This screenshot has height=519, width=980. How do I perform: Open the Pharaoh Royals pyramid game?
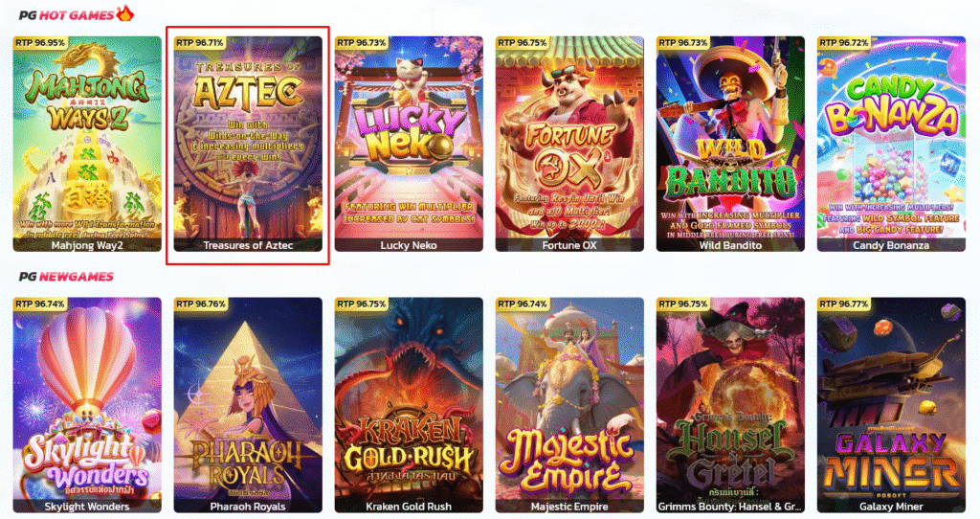248,405
